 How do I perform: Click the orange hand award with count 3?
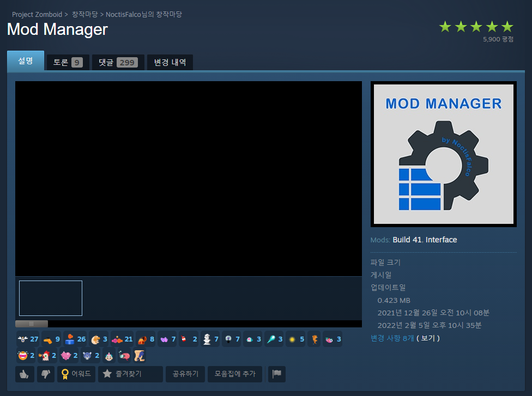99,339
